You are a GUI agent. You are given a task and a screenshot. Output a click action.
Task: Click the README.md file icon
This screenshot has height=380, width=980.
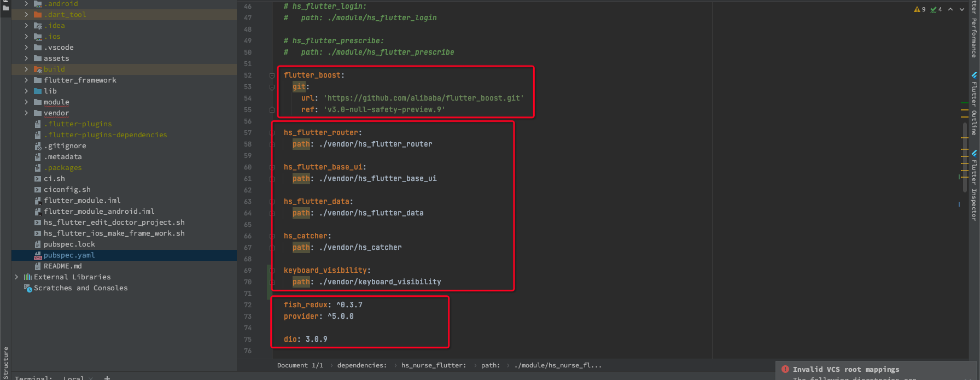pos(38,266)
